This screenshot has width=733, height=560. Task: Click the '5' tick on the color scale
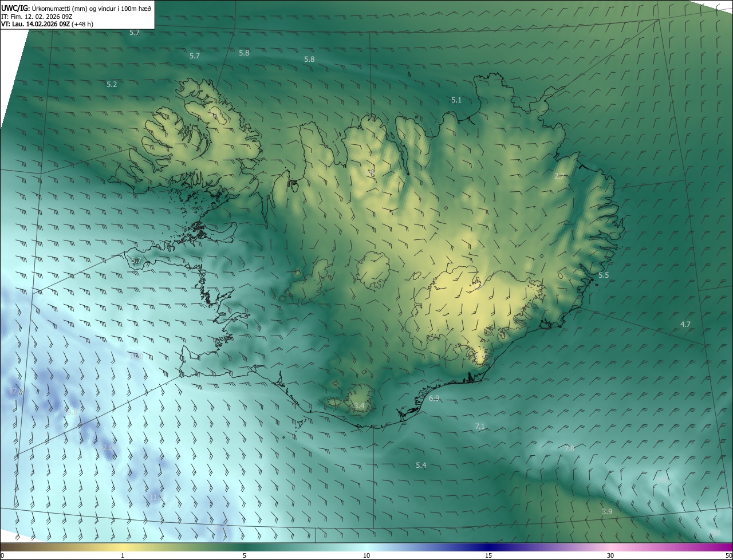[245, 555]
